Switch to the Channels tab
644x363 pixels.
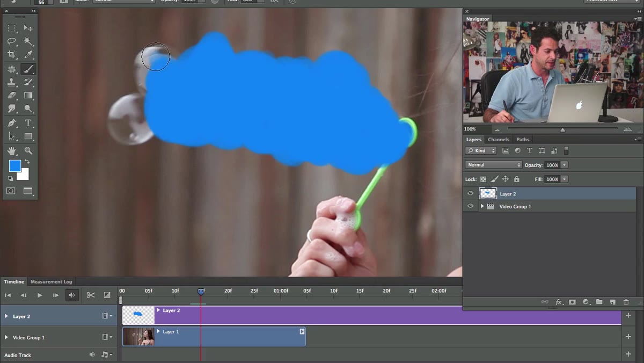pos(499,140)
